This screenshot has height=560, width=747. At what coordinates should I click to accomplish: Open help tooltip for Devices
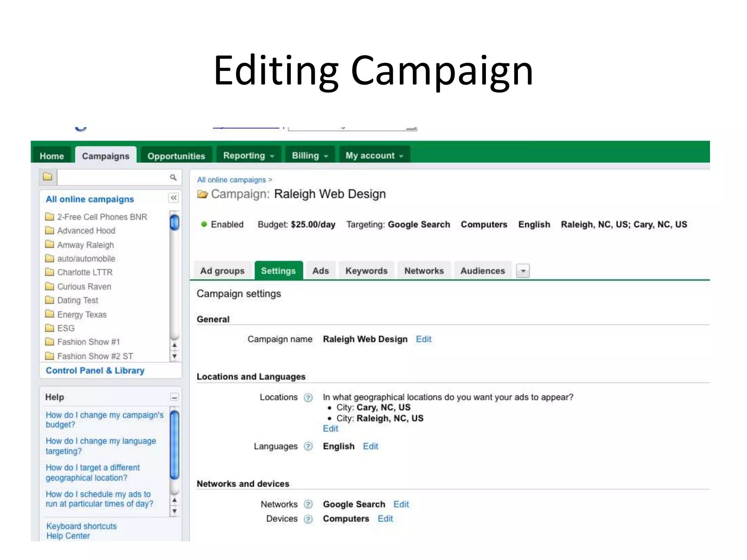(x=308, y=519)
